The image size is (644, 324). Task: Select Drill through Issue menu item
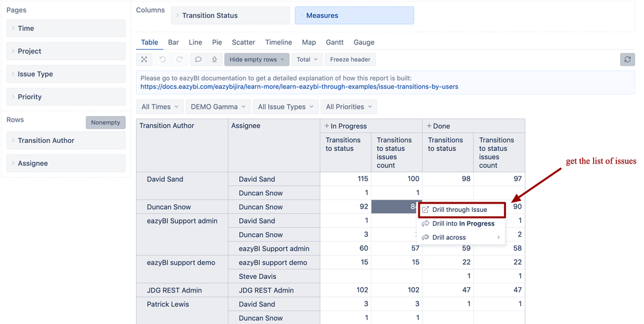tap(460, 209)
